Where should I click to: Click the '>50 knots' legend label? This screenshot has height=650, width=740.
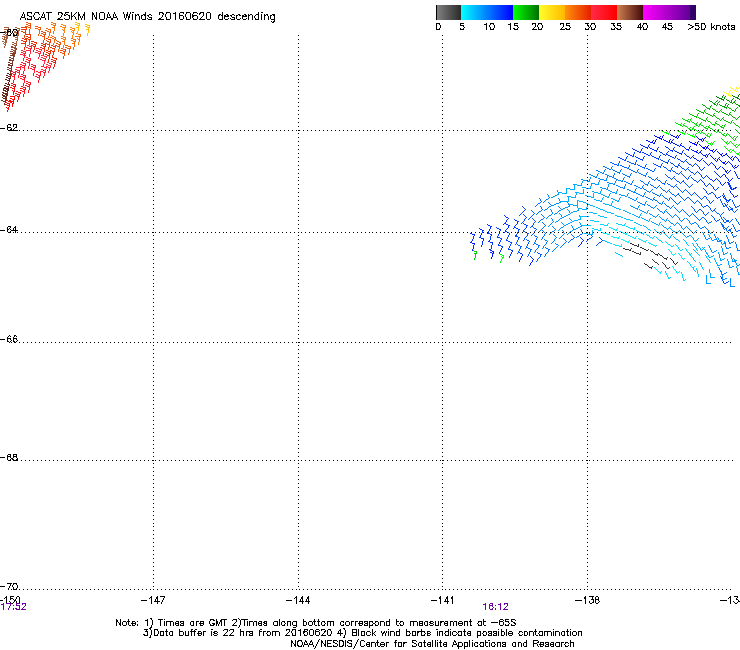pos(711,27)
